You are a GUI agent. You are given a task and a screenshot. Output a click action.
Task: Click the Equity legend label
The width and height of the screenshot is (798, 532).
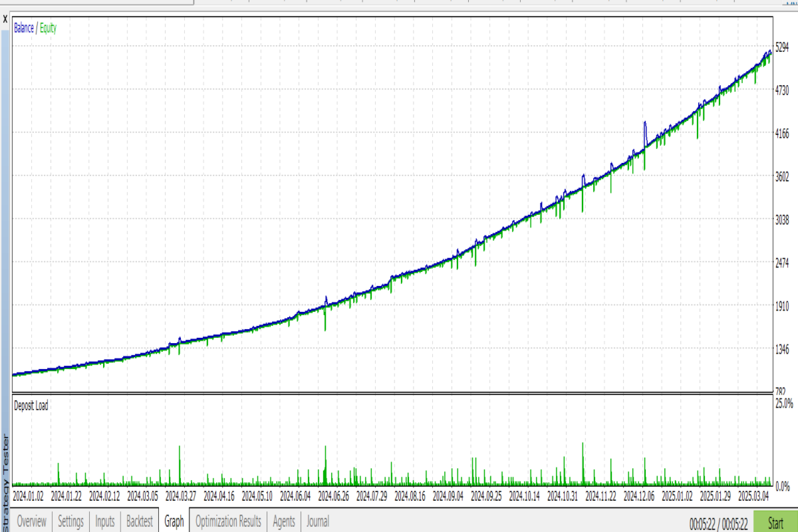[x=48, y=28]
